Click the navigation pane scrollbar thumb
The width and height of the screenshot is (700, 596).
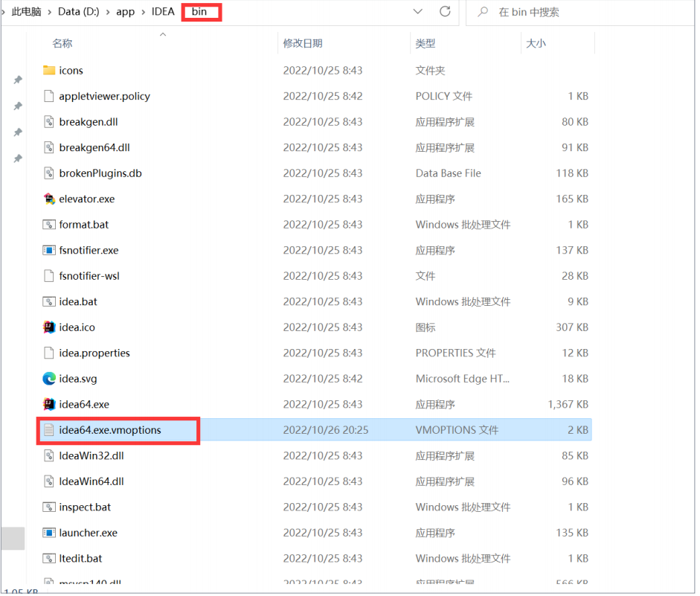tap(13, 539)
